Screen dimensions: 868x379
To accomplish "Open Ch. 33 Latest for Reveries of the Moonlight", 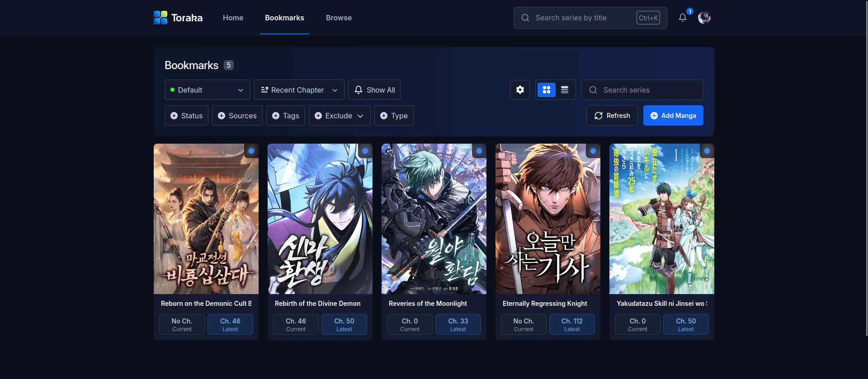I will click(458, 324).
